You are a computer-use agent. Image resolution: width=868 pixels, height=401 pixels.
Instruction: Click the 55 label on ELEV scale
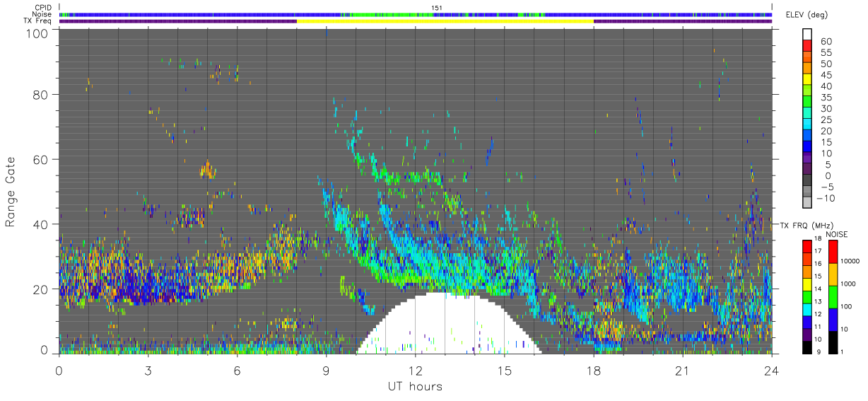826,53
